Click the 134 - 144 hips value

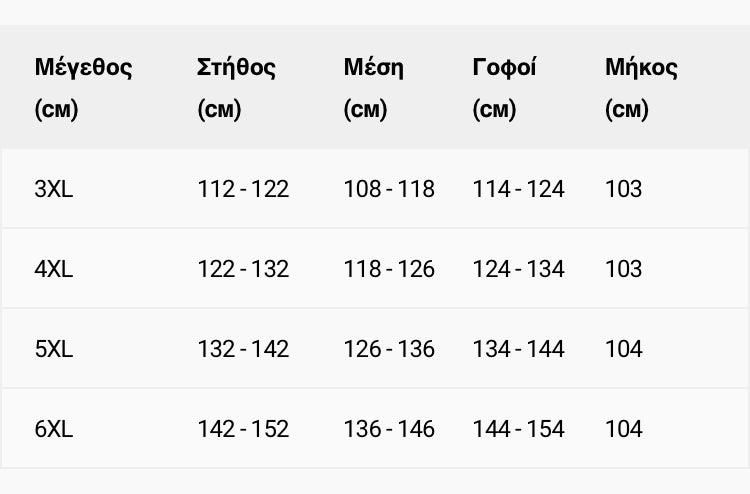click(x=518, y=349)
